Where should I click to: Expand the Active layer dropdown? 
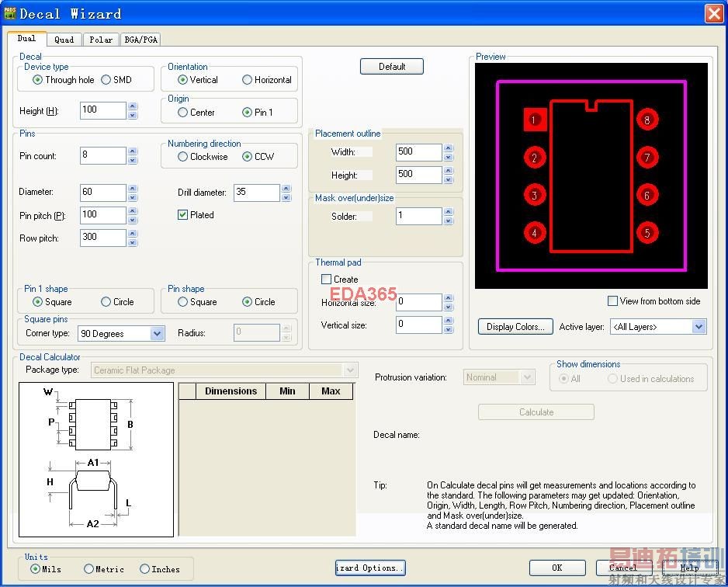pos(699,327)
